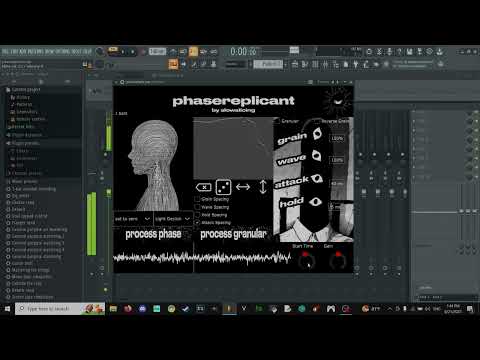Click the tempo display box
Viewport: 480px width, 360px height.
(x=157, y=52)
